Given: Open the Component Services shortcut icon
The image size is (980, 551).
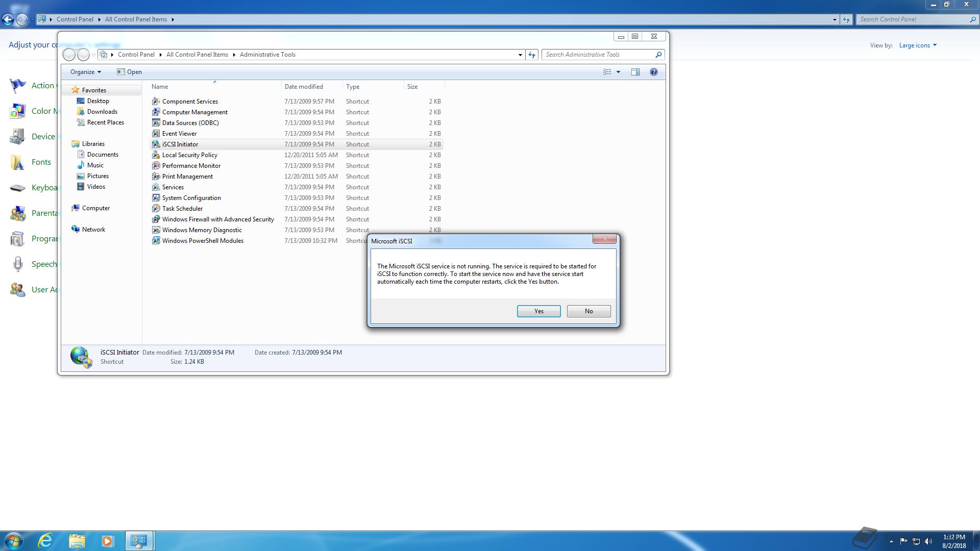Looking at the screenshot, I should point(156,102).
